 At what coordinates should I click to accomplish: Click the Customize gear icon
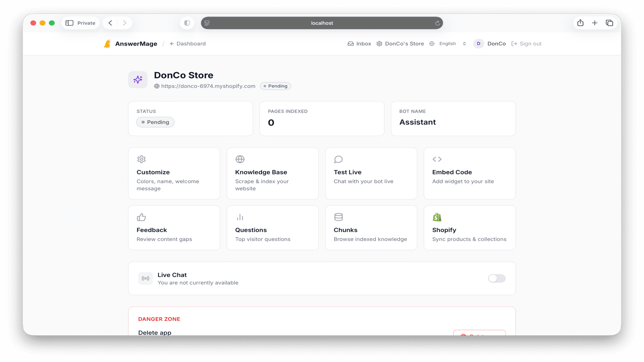pos(141,159)
